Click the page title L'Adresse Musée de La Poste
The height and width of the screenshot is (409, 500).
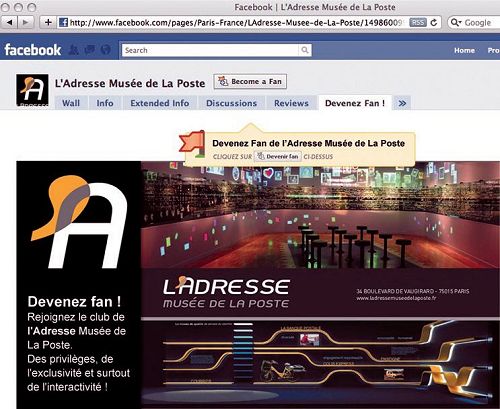(x=130, y=83)
